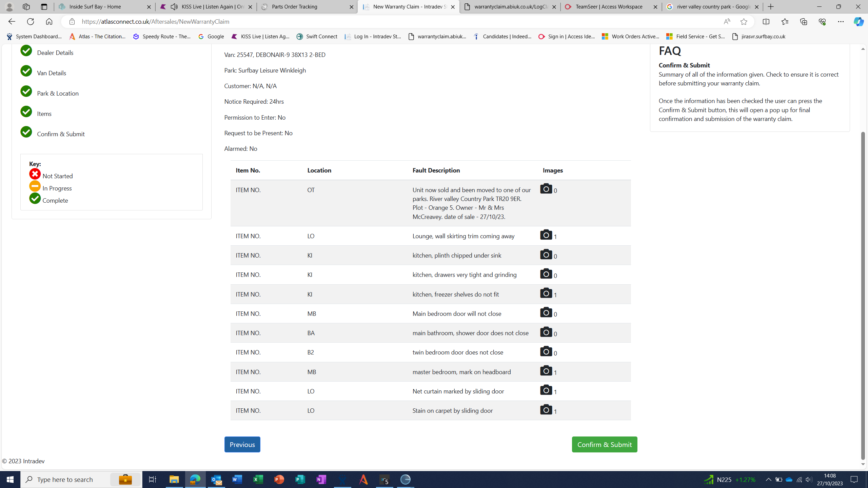Viewport: 868px width, 488px height.
Task: Open browser Settings and more menu
Action: pyautogui.click(x=841, y=22)
